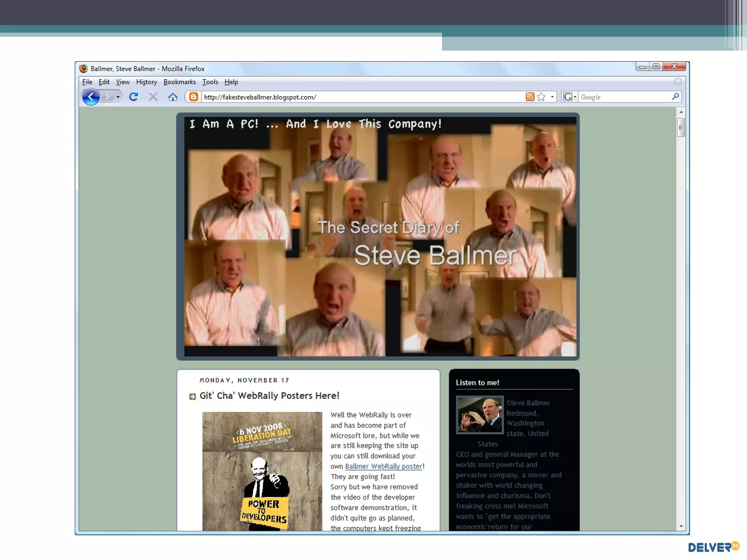
Task: Click the Blogger site favicon
Action: coord(194,97)
